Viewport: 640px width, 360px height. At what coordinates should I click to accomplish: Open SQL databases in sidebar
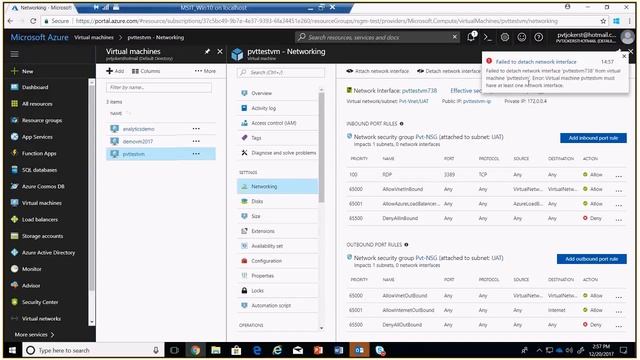coord(39,170)
